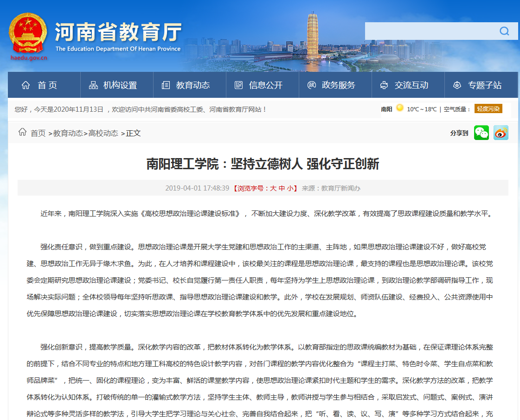Click the search magnifier icon
The image size is (520, 420).
tap(504, 31)
